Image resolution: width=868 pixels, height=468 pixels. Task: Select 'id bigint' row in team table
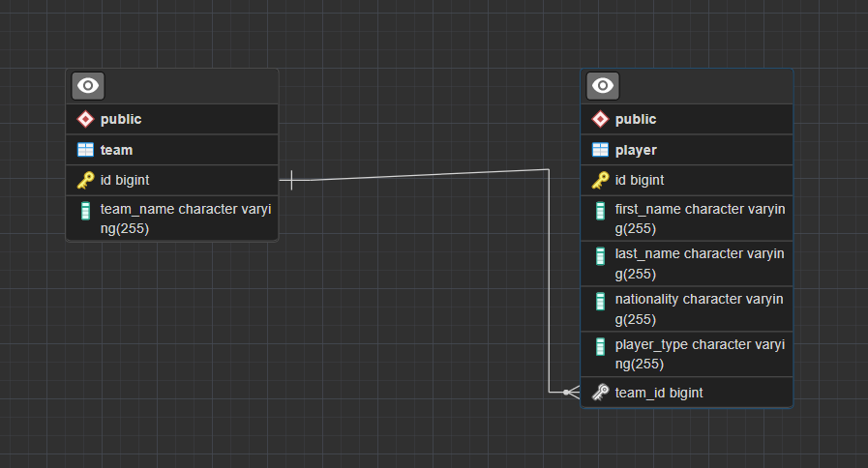tap(172, 181)
